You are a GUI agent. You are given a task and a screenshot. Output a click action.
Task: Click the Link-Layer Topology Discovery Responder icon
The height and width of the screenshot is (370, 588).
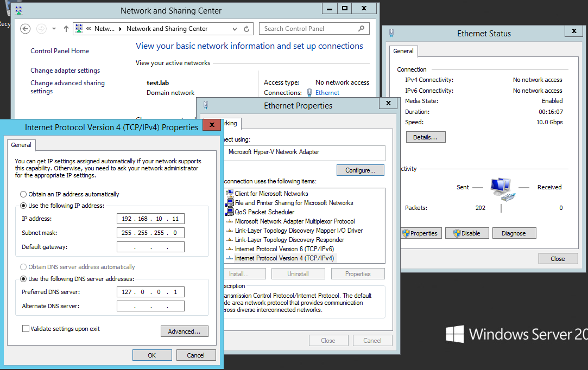click(230, 240)
